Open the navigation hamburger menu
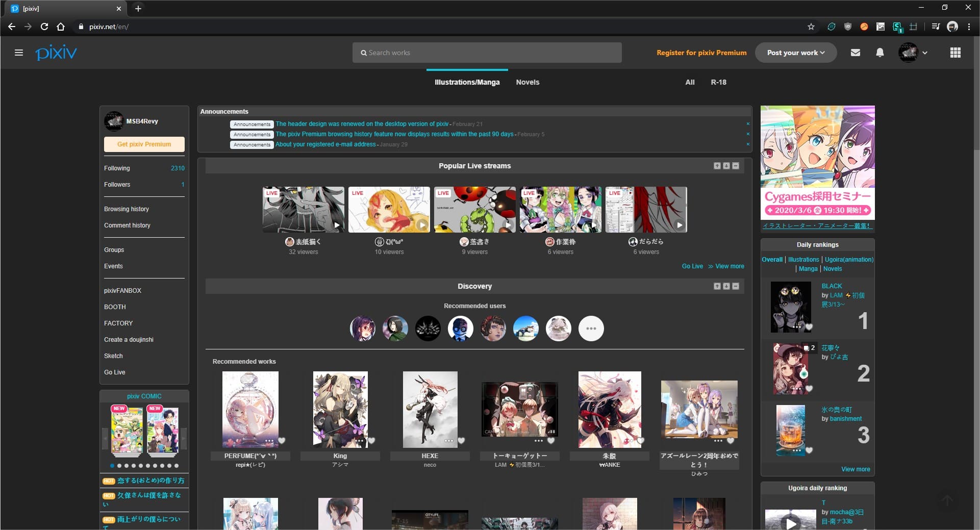 19,53
